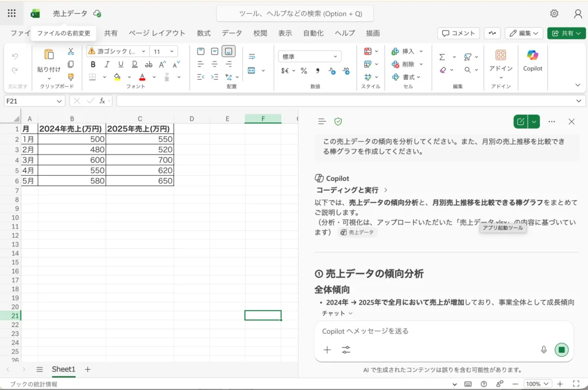Expand the F21 name box dropdown
588x390 pixels.
[x=59, y=101]
